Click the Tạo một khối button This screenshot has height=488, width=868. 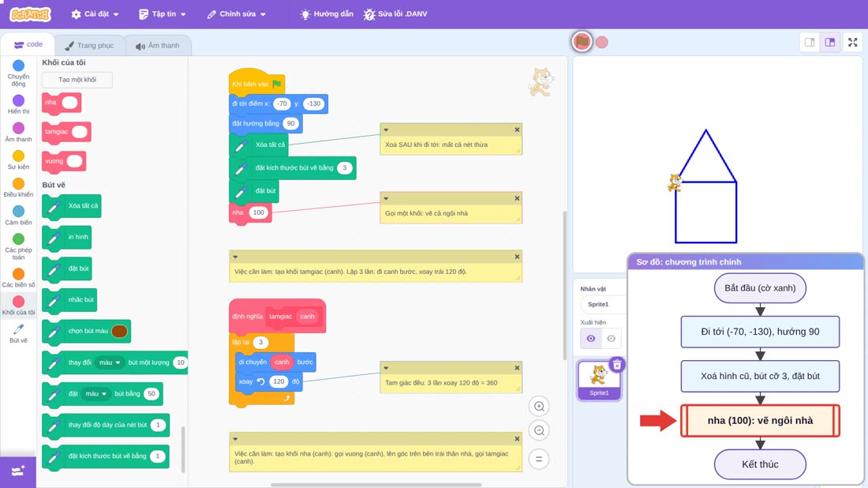coord(77,80)
